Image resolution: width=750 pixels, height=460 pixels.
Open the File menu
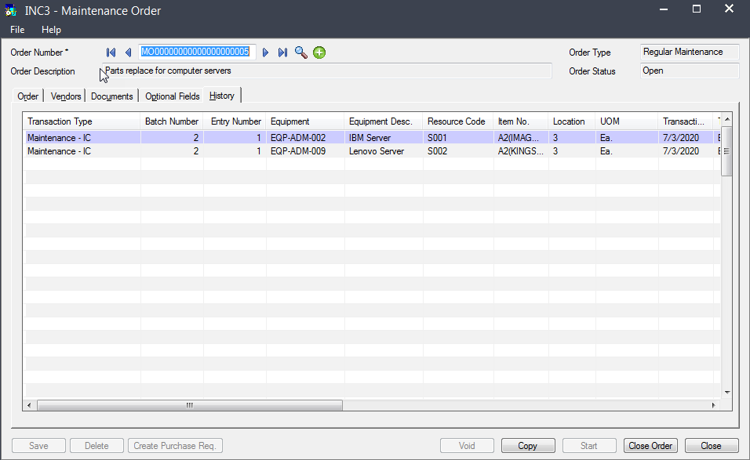click(17, 30)
